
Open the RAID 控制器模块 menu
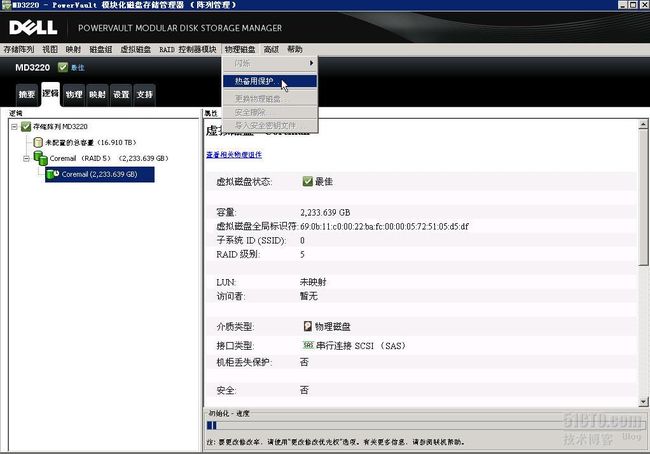[188, 49]
